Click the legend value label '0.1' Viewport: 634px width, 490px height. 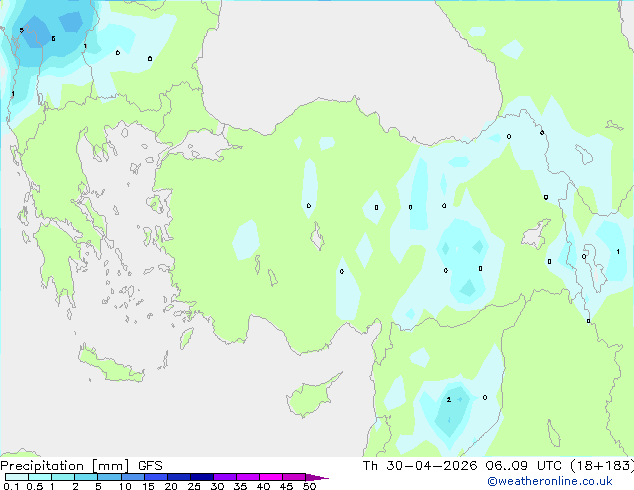point(11,486)
